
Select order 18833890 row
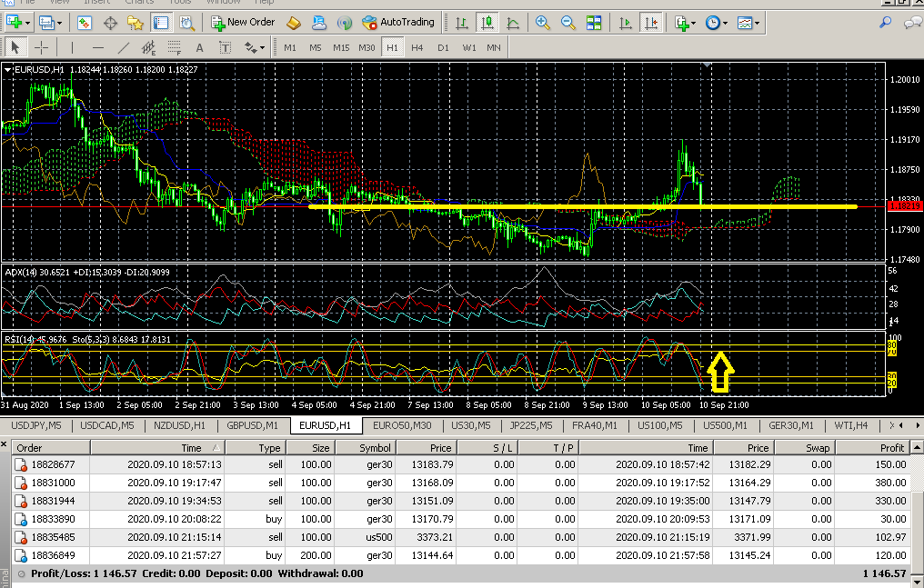(x=461, y=519)
